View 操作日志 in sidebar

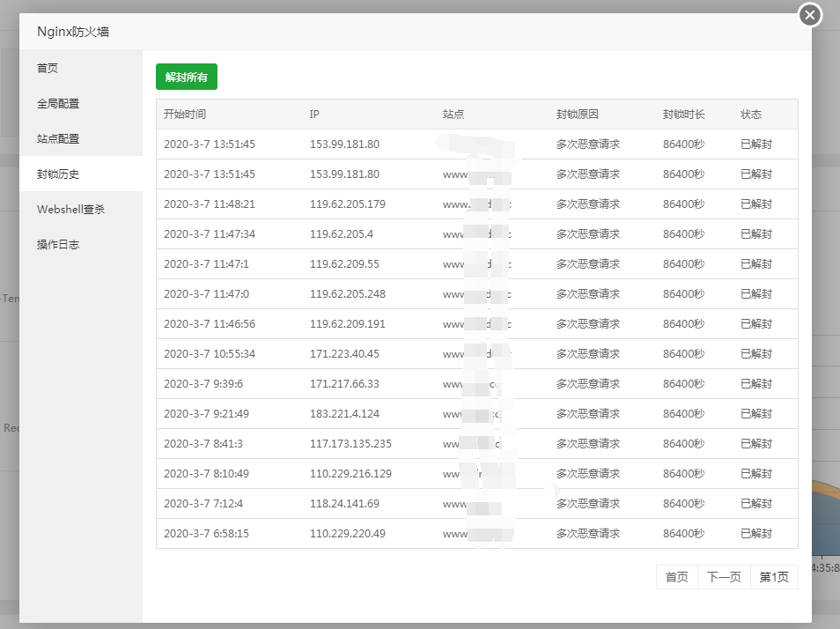click(x=58, y=244)
